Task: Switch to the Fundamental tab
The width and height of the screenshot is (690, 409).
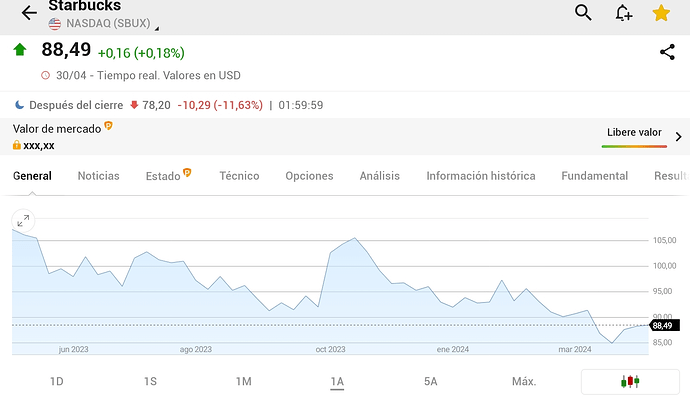Action: tap(595, 176)
